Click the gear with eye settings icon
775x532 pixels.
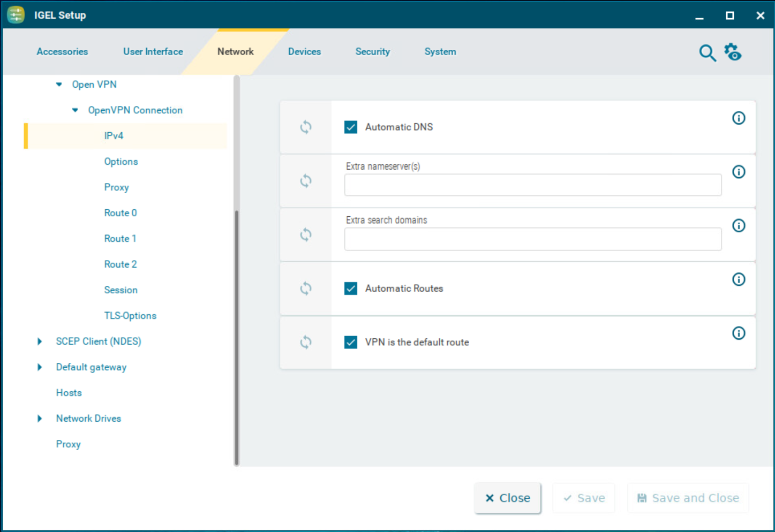coord(732,52)
